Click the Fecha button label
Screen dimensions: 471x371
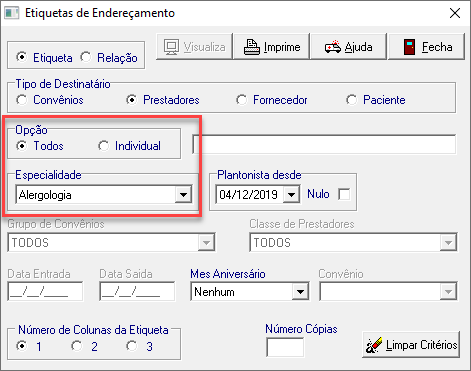click(x=437, y=47)
